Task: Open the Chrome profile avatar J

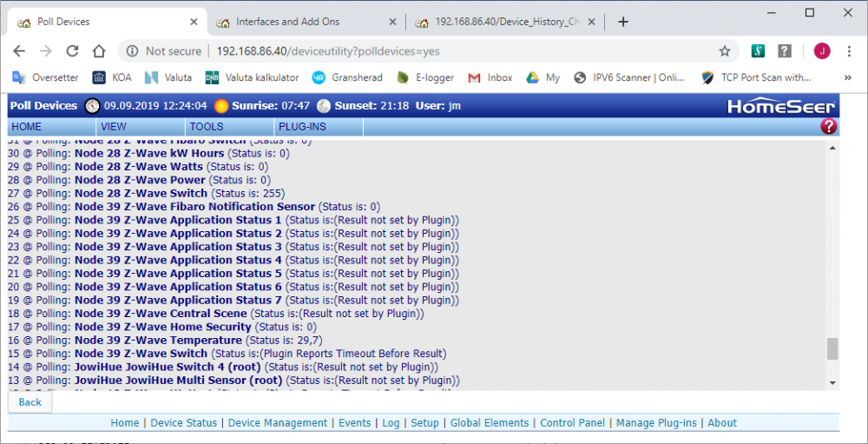Action: coord(821,51)
